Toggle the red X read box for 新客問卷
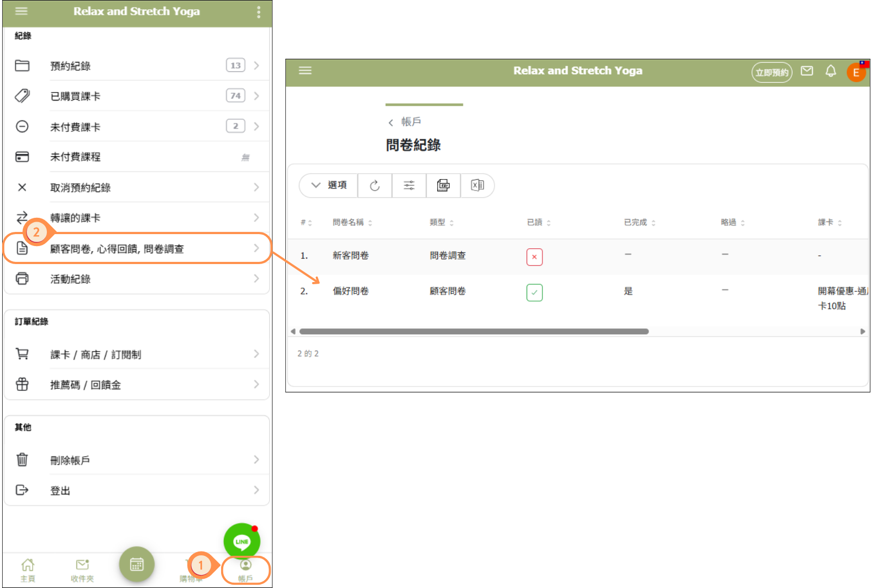The image size is (873, 588). tap(534, 257)
